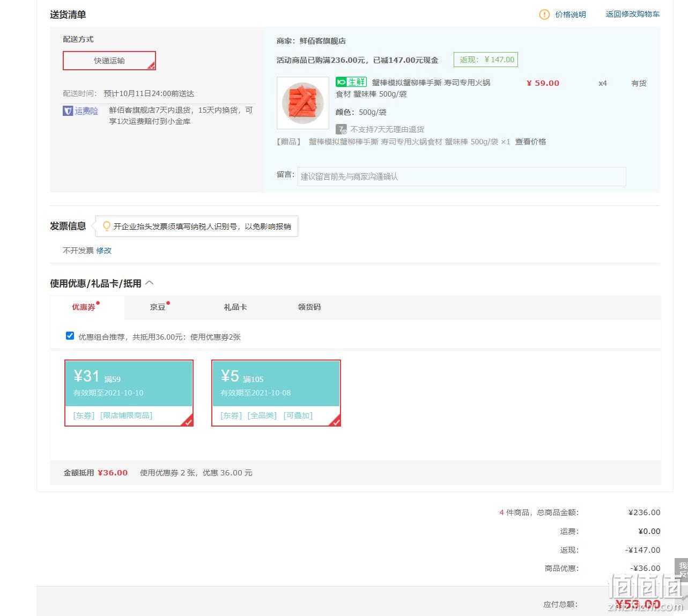Click the 全品类 tag on ¥5 coupon
The height and width of the screenshot is (616, 688).
(262, 415)
